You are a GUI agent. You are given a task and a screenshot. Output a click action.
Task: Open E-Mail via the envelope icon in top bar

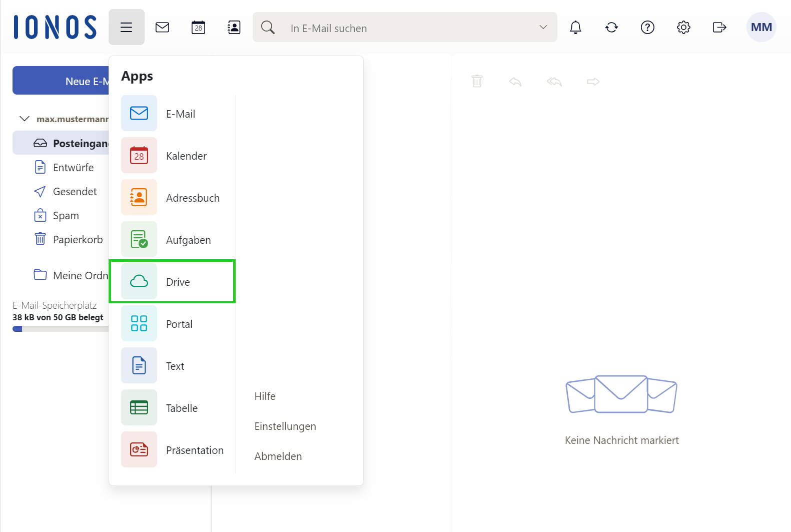[163, 27]
